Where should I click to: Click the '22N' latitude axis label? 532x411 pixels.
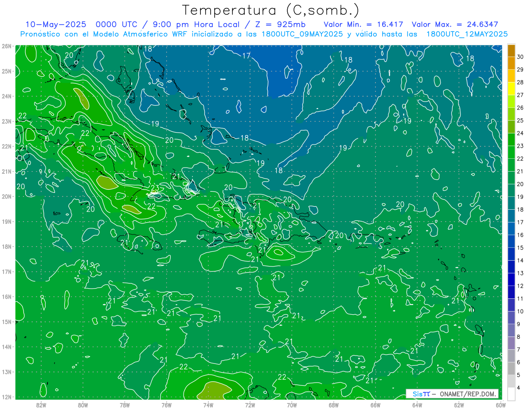pyautogui.click(x=6, y=146)
